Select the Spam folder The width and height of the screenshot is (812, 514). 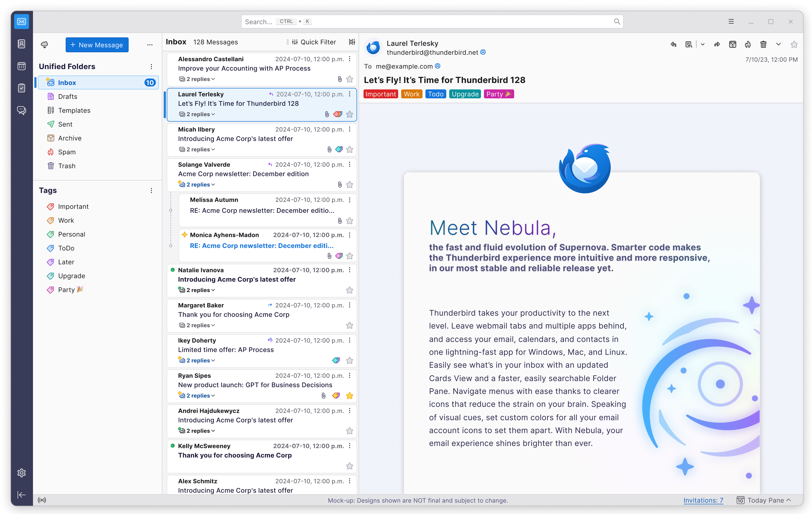pos(66,152)
